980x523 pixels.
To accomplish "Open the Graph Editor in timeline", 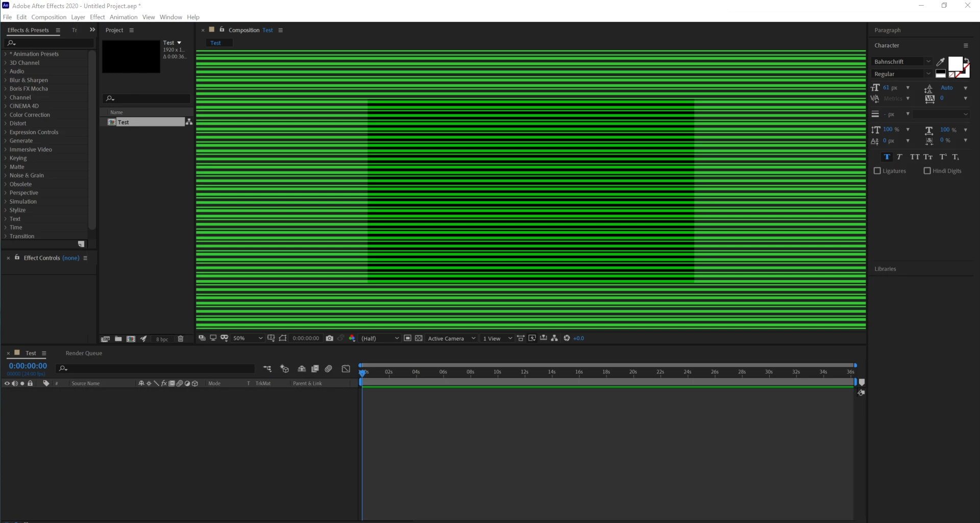I will tap(346, 368).
